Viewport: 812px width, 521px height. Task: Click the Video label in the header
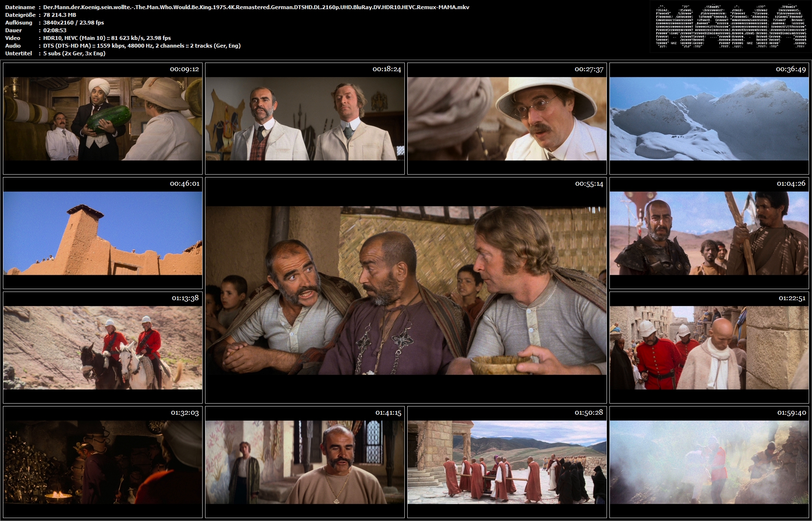(13, 38)
